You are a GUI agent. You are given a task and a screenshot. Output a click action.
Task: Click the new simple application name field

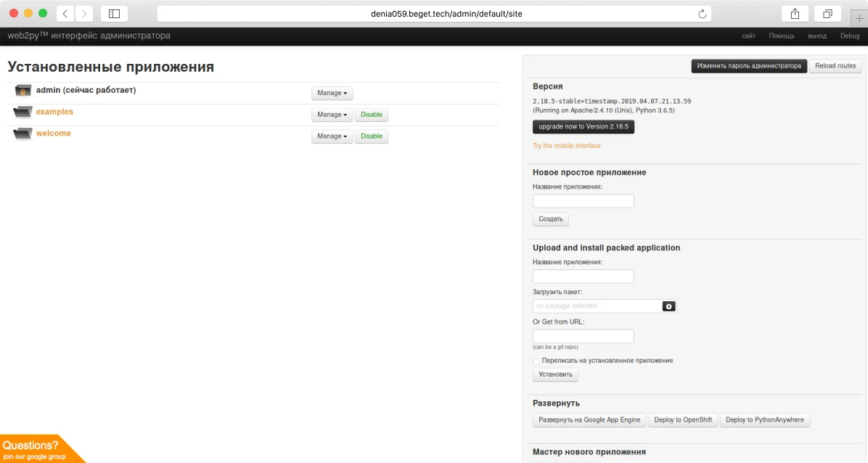tap(583, 201)
